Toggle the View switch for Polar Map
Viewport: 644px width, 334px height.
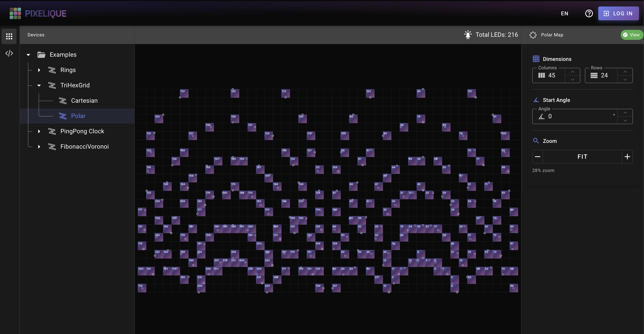631,35
